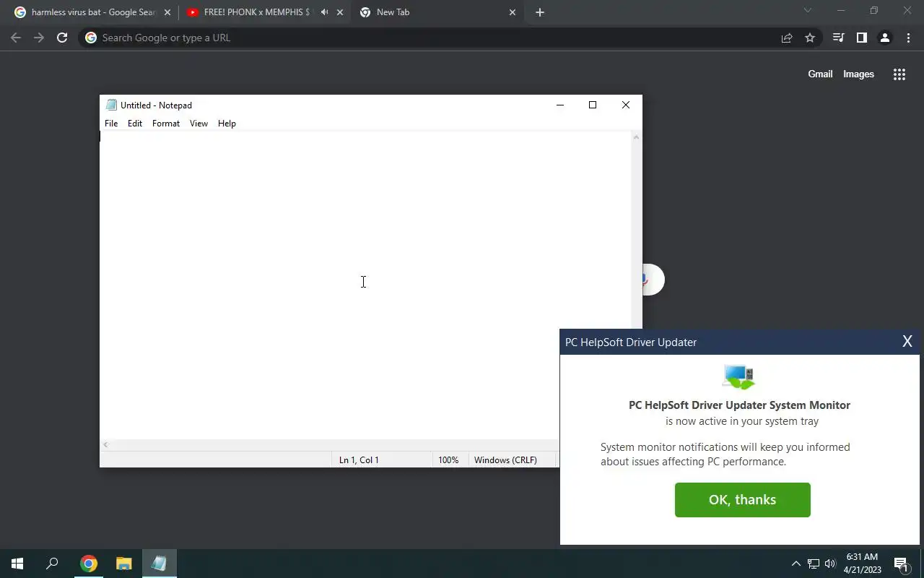Image resolution: width=924 pixels, height=578 pixels.
Task: Switch to harmless virus bat Google Search tab
Action: click(93, 12)
